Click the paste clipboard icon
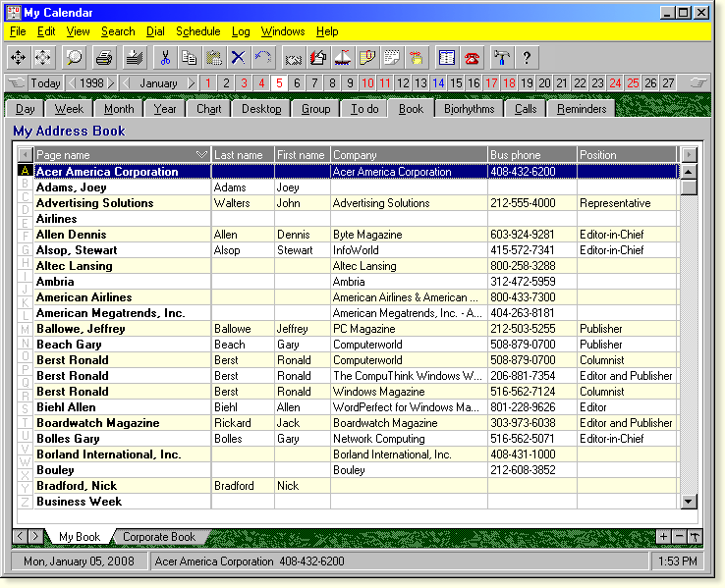The width and height of the screenshot is (725, 588). [213, 58]
